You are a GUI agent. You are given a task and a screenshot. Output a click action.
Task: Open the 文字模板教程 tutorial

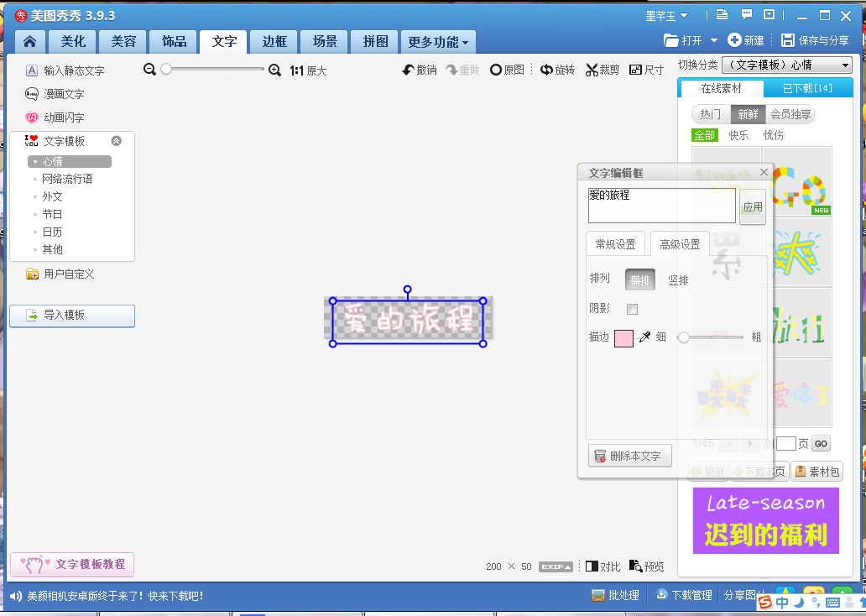(72, 565)
